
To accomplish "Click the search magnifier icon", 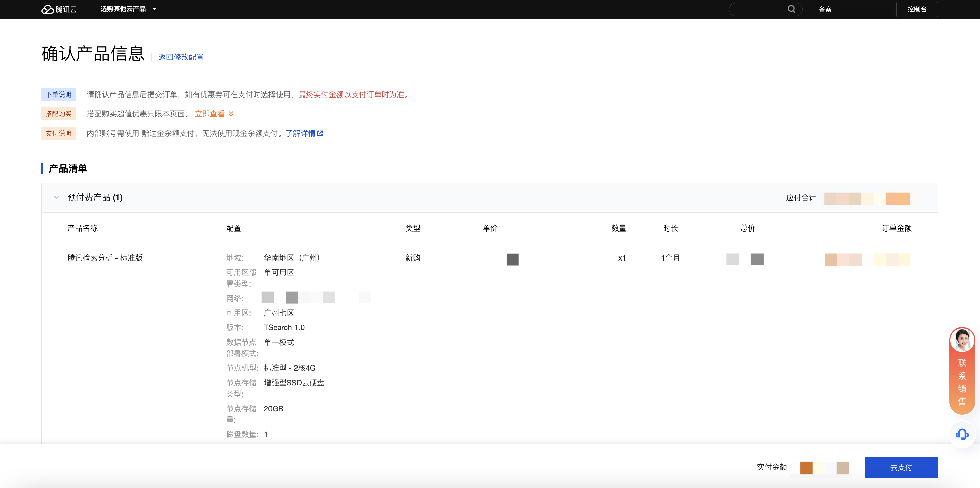I will pyautogui.click(x=791, y=9).
